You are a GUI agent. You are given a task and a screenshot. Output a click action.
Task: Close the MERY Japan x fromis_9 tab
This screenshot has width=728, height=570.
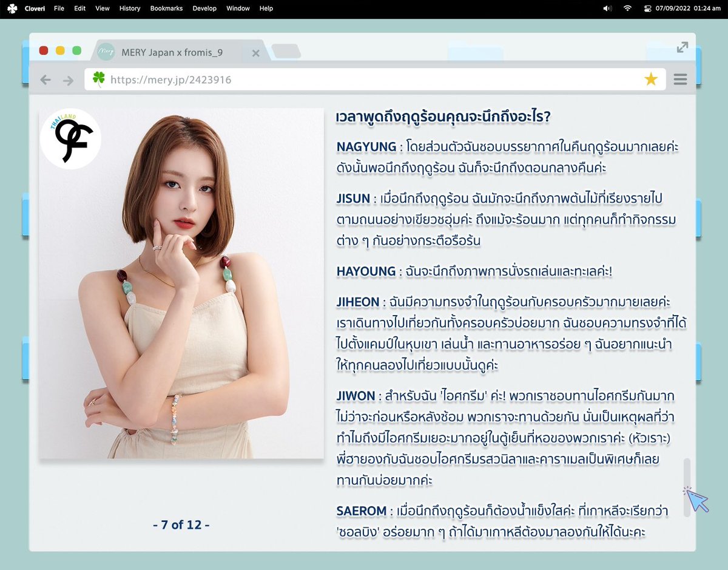255,53
